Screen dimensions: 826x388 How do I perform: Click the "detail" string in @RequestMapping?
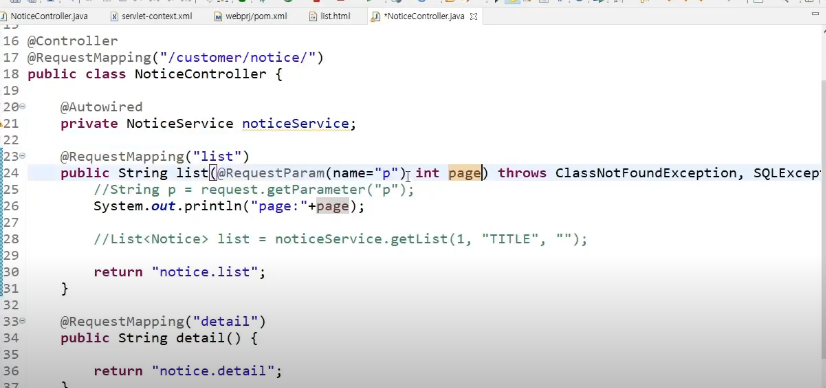(x=225, y=321)
